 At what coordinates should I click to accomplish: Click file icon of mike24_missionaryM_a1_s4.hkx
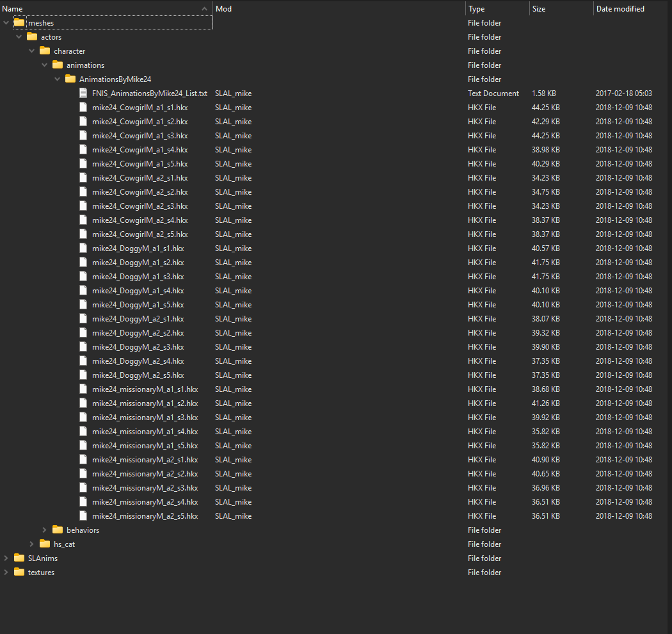pos(83,432)
